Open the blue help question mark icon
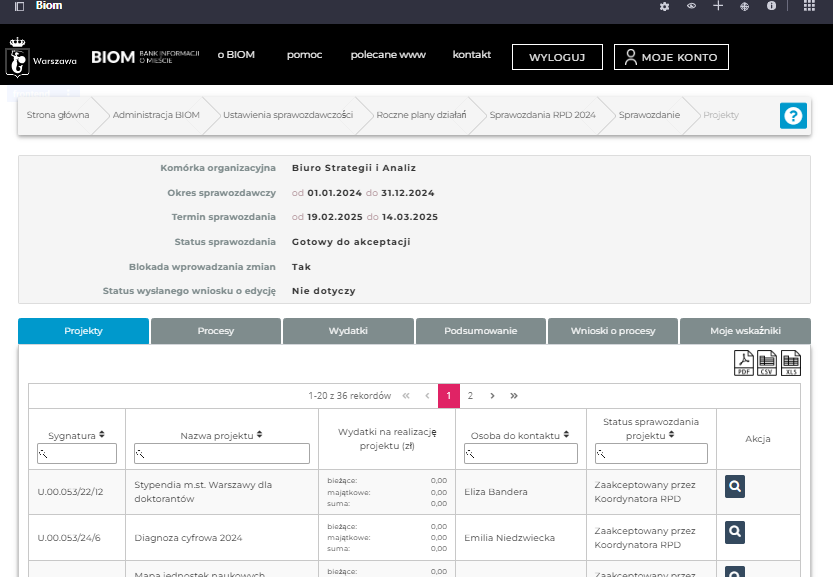Image resolution: width=833 pixels, height=577 pixels. click(x=793, y=116)
